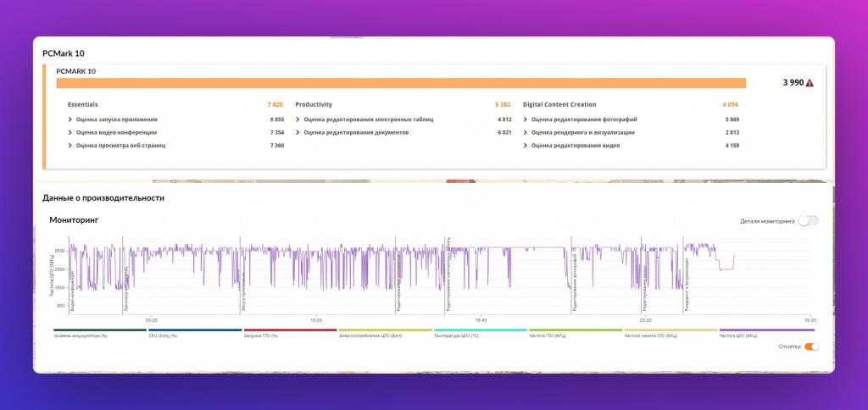The width and height of the screenshot is (868, 410).
Task: Toggle Температура ЦП/ (°C) legend series
Action: (481, 333)
